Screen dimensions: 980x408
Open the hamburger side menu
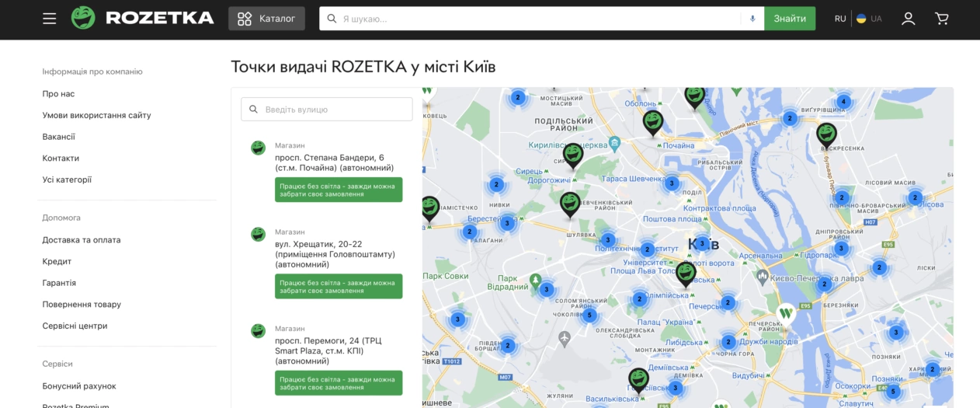click(50, 19)
